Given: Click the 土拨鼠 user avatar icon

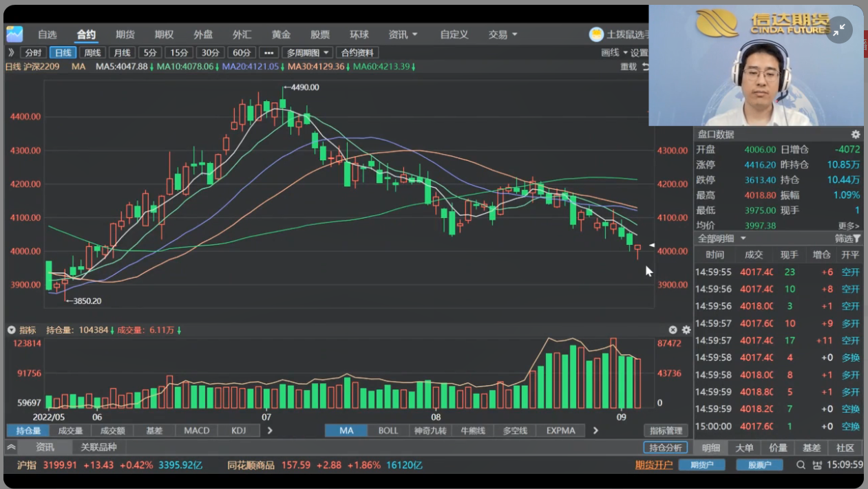Looking at the screenshot, I should 596,34.
